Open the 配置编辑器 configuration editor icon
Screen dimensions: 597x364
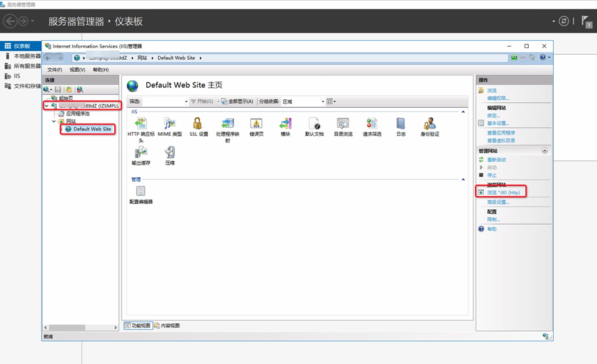point(141,192)
